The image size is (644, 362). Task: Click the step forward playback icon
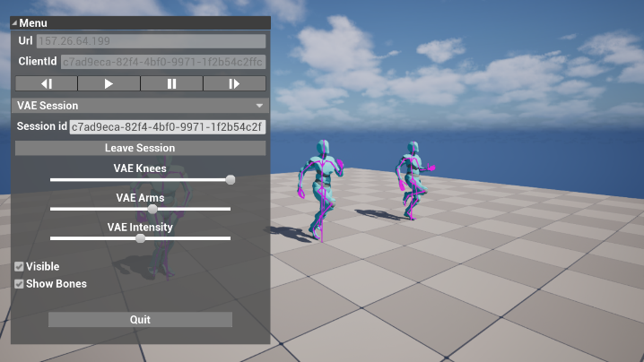(x=234, y=83)
